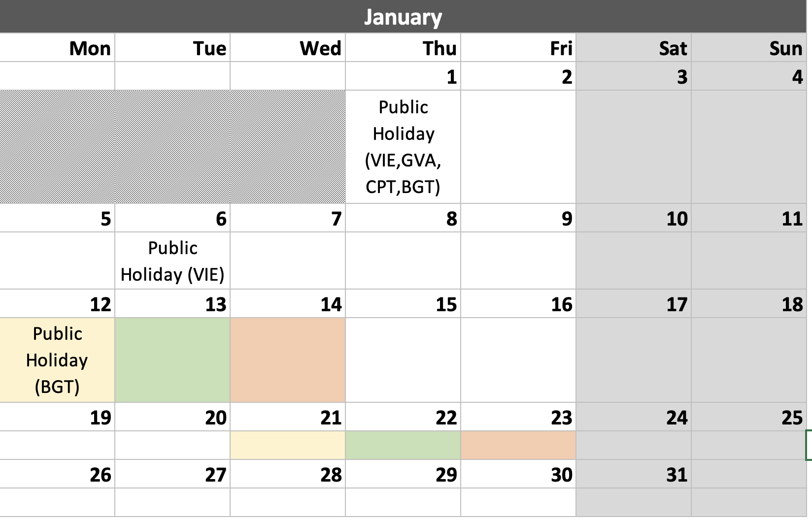
Task: Select the date cell numbered 26
Action: (x=57, y=474)
